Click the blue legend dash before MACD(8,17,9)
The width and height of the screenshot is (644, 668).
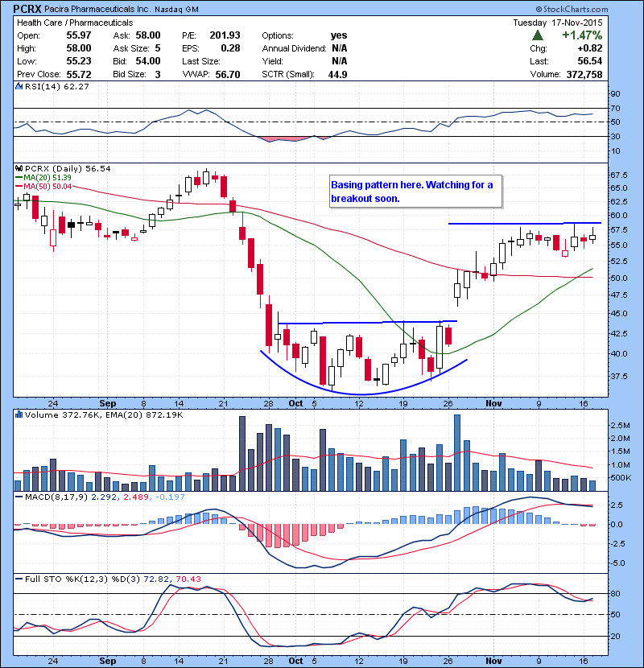19,497
